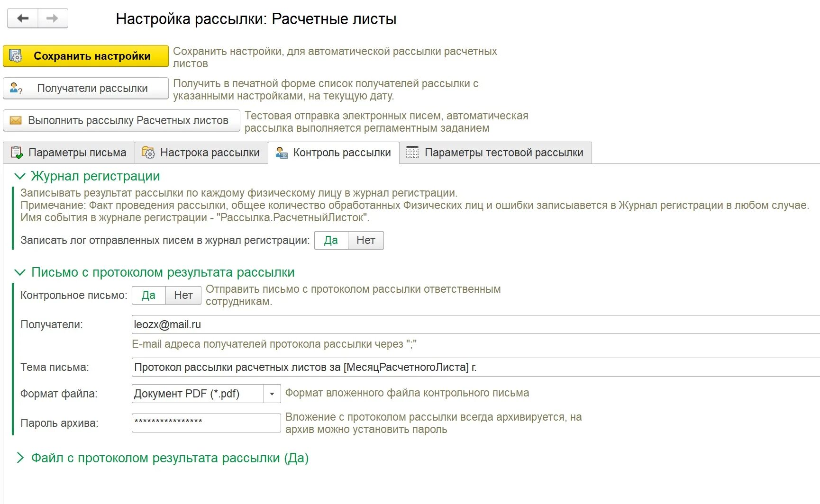
Task: Click the person icon on Контроль рассылки tab
Action: click(282, 153)
